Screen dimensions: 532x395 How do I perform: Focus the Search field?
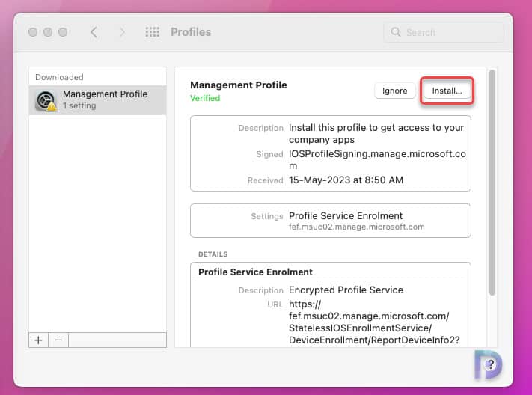coord(444,32)
